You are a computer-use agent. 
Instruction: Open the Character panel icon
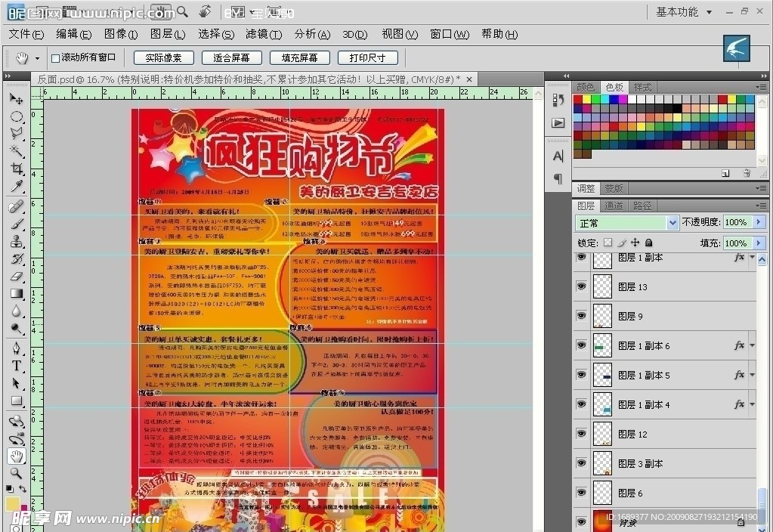[x=558, y=156]
